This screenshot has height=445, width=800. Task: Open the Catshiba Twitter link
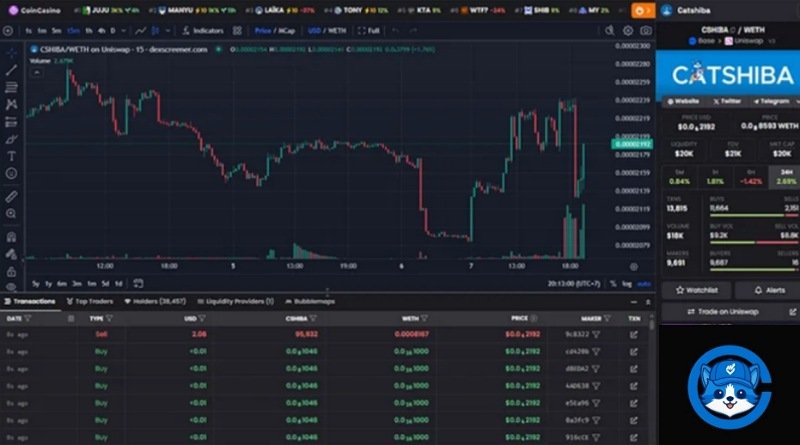tap(727, 102)
